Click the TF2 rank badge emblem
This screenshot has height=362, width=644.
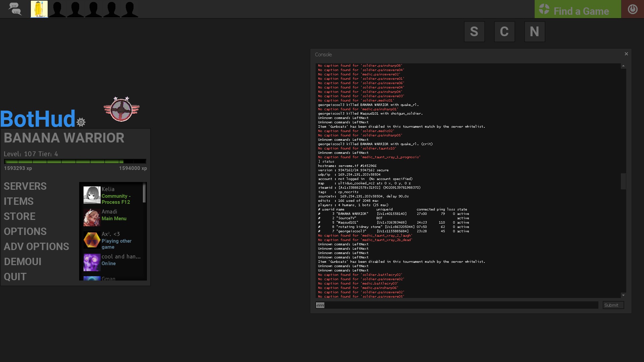pos(121,109)
